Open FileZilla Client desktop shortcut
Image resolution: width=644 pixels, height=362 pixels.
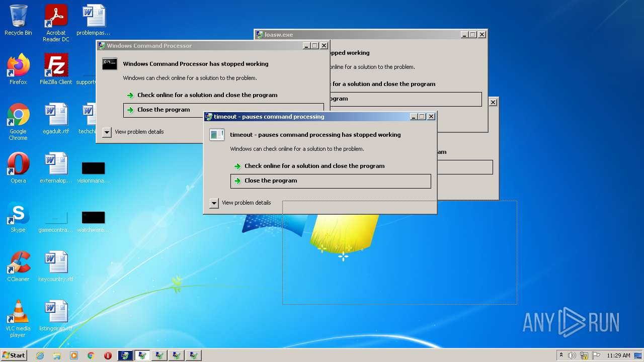point(56,69)
